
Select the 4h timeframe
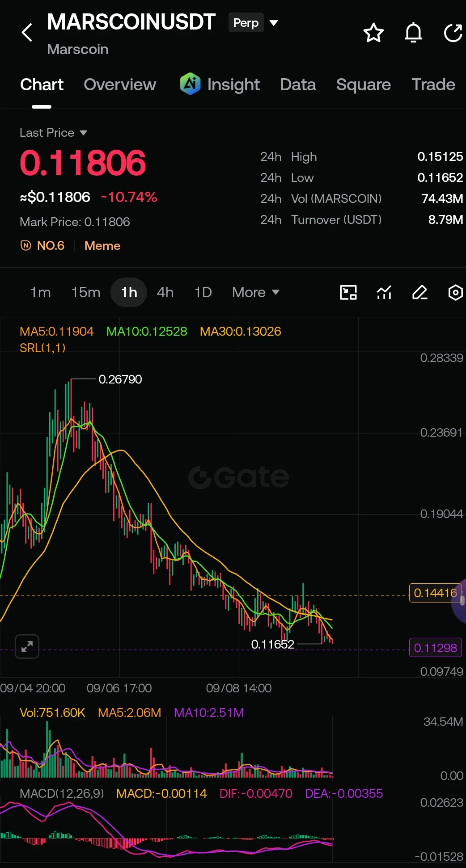tap(165, 292)
